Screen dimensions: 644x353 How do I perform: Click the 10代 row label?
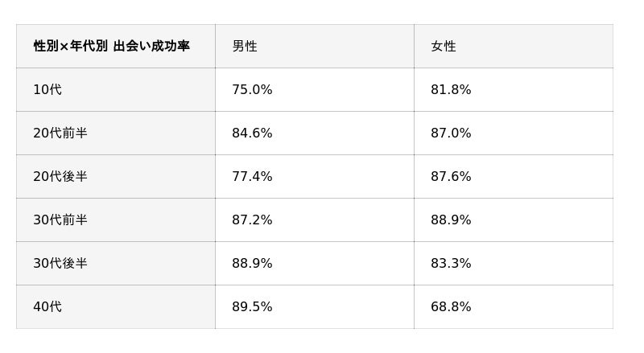pyautogui.click(x=47, y=90)
